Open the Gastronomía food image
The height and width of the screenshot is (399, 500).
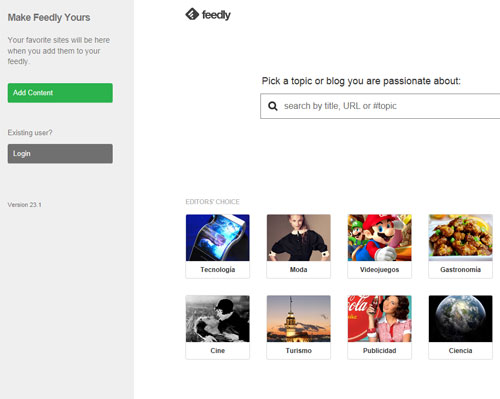pos(460,238)
